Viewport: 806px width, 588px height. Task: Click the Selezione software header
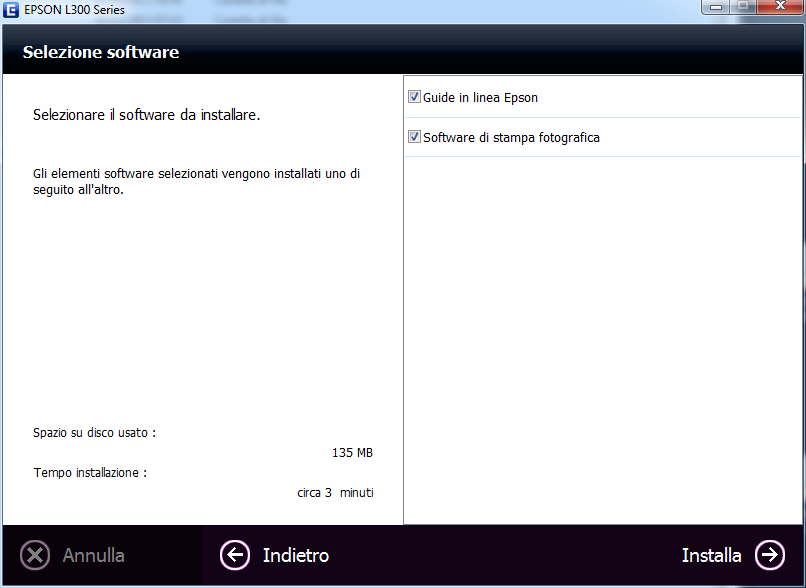tap(101, 52)
